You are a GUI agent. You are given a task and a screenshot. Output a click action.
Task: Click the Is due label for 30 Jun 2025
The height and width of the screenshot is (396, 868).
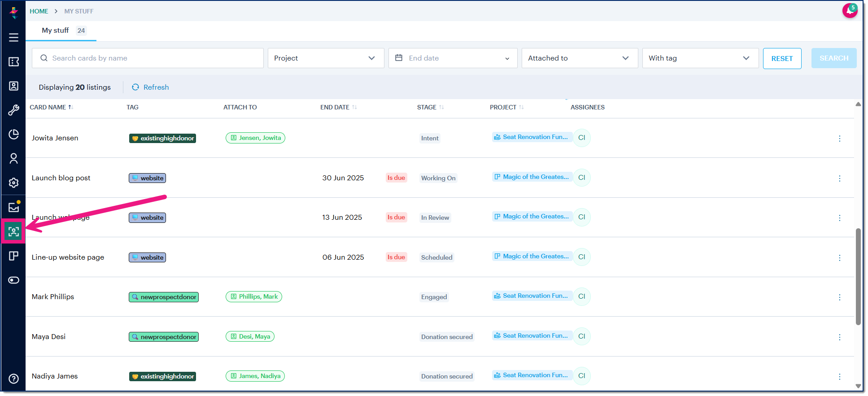click(396, 178)
